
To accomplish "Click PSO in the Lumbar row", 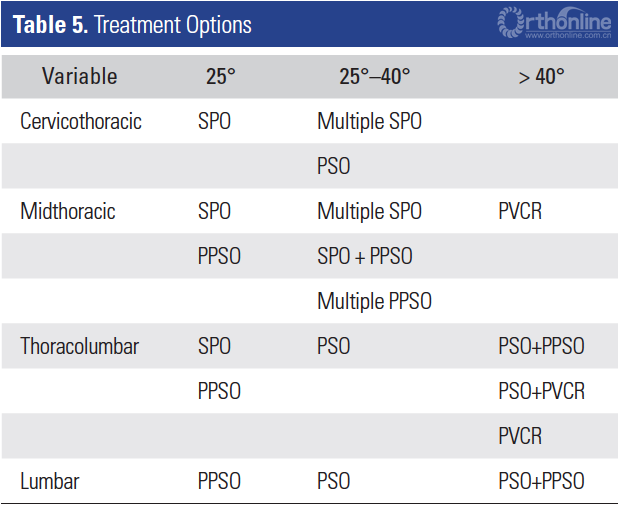I will point(334,481).
